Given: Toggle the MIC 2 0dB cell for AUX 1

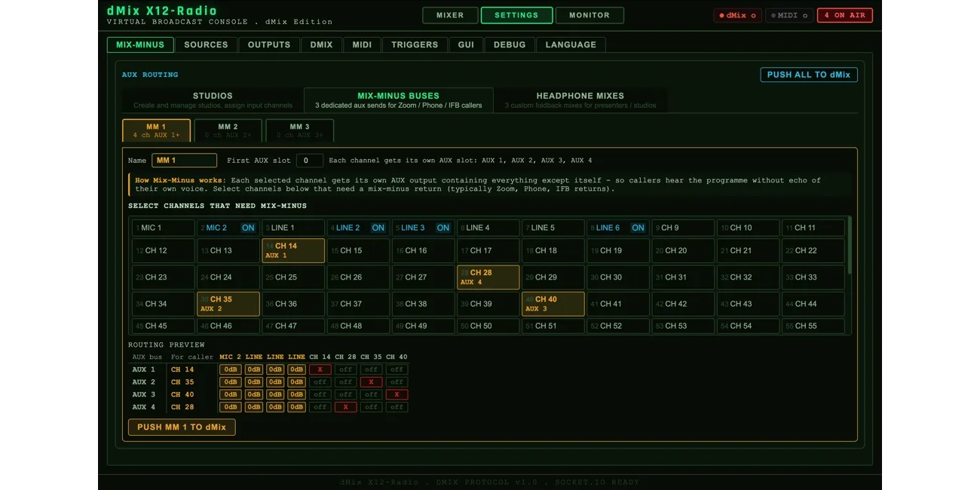Looking at the screenshot, I should point(230,369).
